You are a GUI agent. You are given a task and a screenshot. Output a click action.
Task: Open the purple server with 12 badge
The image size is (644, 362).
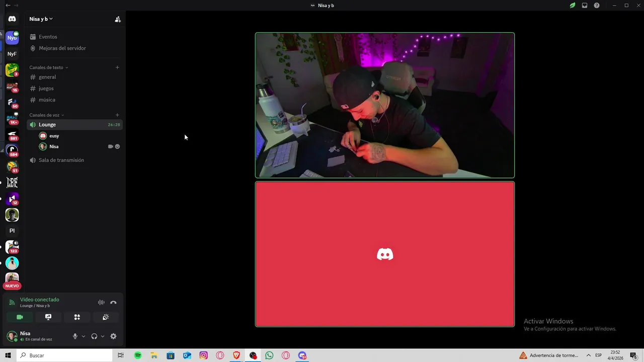tap(12, 199)
